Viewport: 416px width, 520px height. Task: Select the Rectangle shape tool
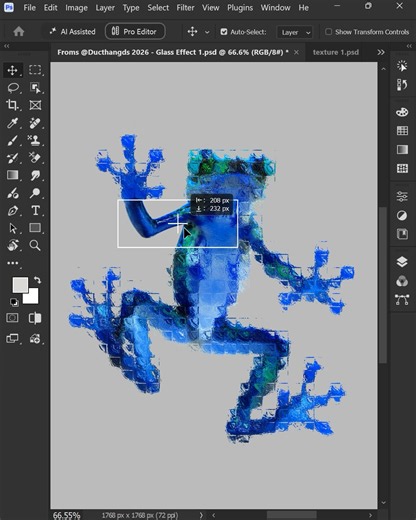pyautogui.click(x=35, y=228)
